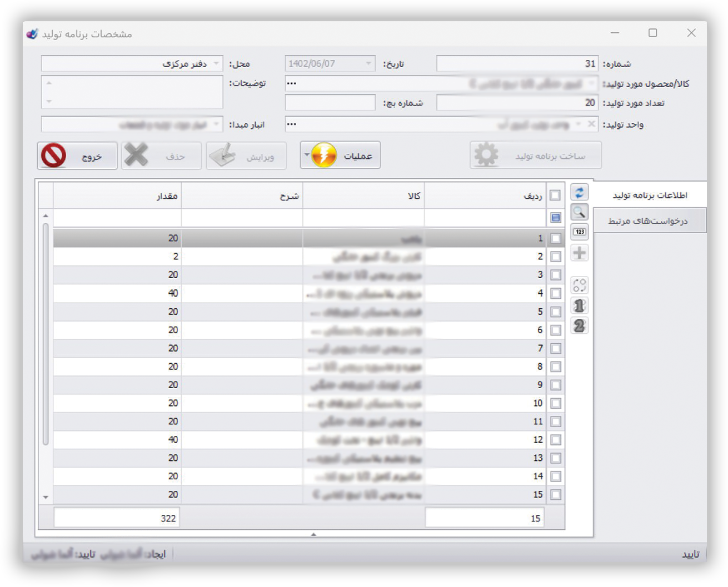Clear the واحد تولید field with X
Viewport: 728px width, 587px height.
(591, 124)
